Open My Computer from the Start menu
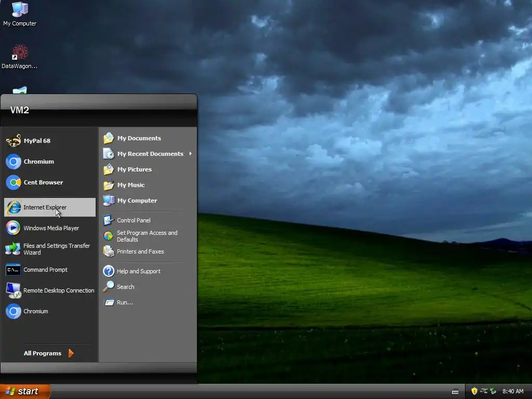 (148, 201)
